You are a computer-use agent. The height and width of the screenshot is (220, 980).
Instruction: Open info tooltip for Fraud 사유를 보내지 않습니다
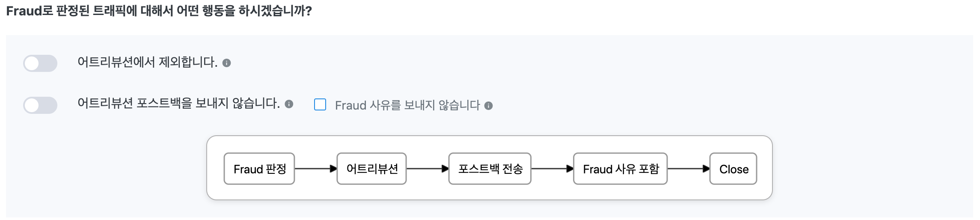[488, 106]
